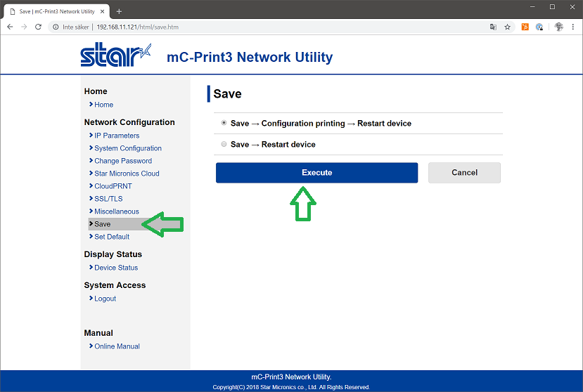The width and height of the screenshot is (583, 392).
Task: Click the address bar URL
Action: 138,27
